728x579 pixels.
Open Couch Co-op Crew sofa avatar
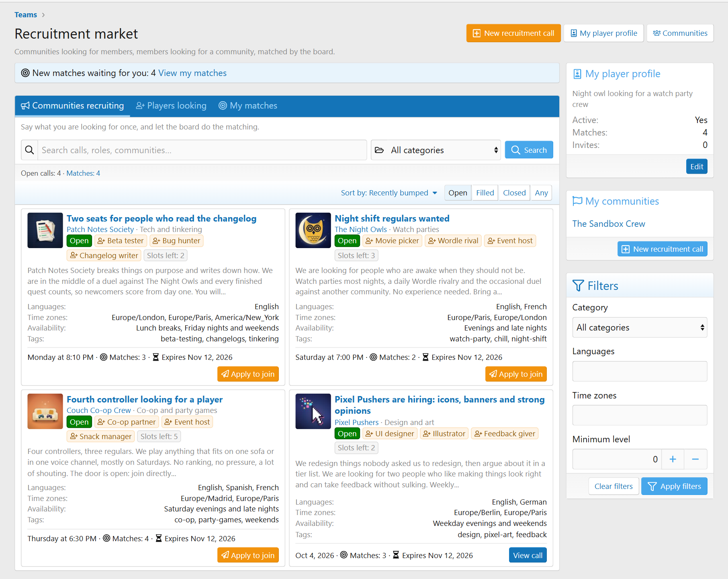coord(45,411)
